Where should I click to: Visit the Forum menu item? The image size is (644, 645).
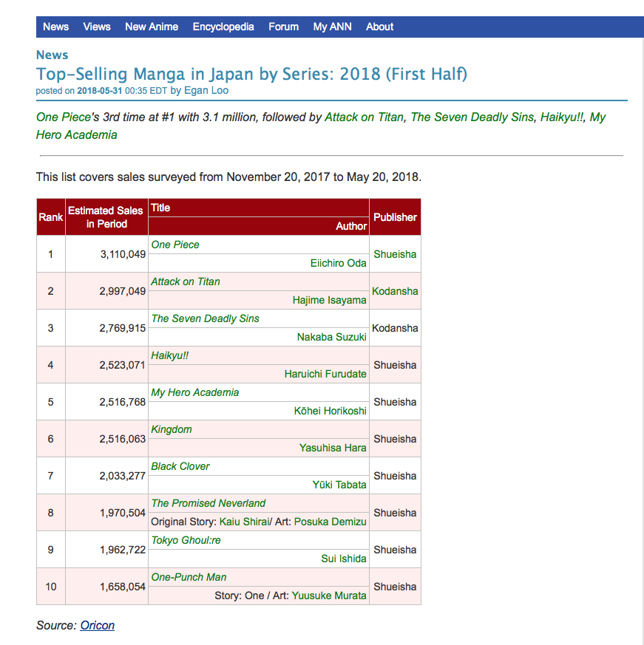[283, 27]
